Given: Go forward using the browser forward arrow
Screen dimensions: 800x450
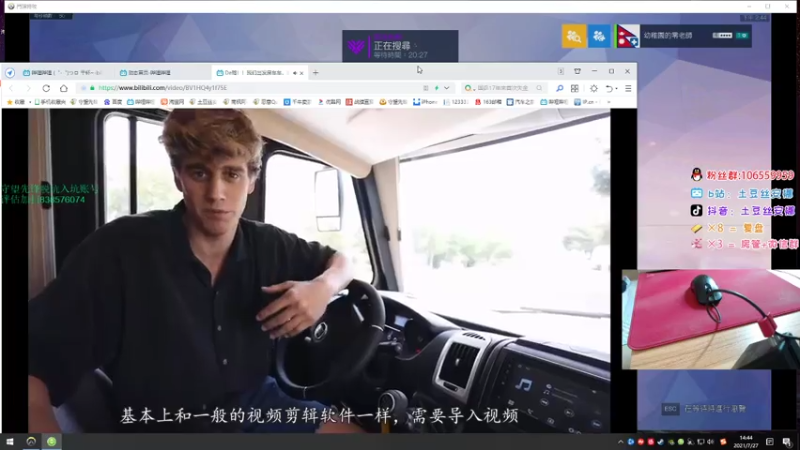Looking at the screenshot, I should tap(28, 88).
